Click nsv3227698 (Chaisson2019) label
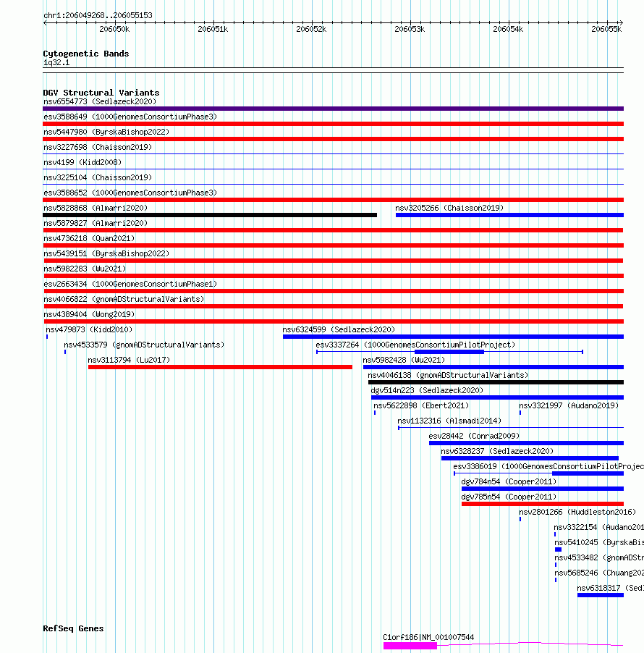644x653 pixels. click(98, 148)
